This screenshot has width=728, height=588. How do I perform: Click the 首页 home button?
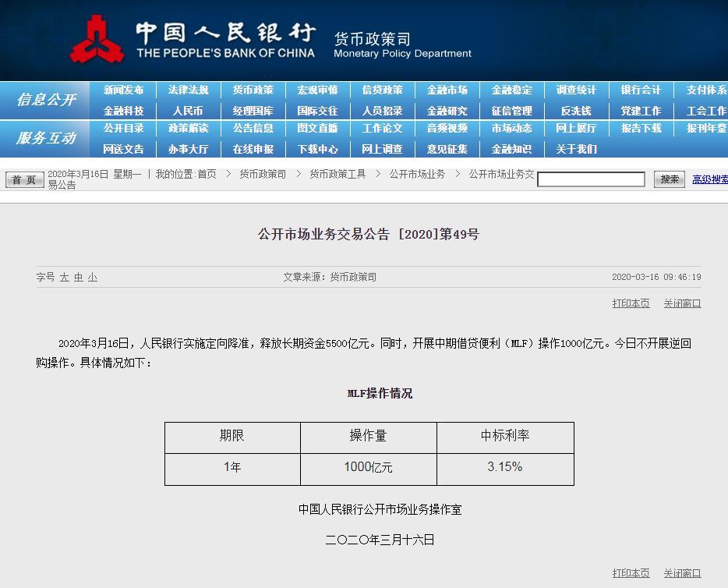pyautogui.click(x=25, y=179)
